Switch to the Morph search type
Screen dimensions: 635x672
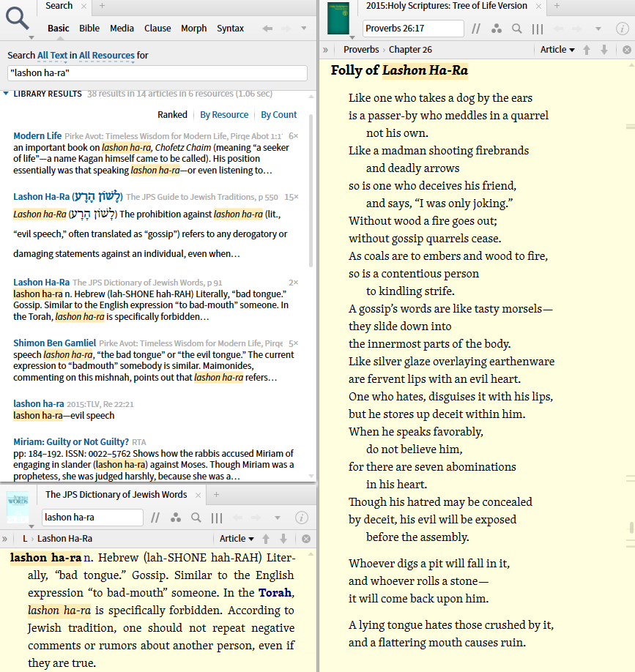(x=193, y=29)
